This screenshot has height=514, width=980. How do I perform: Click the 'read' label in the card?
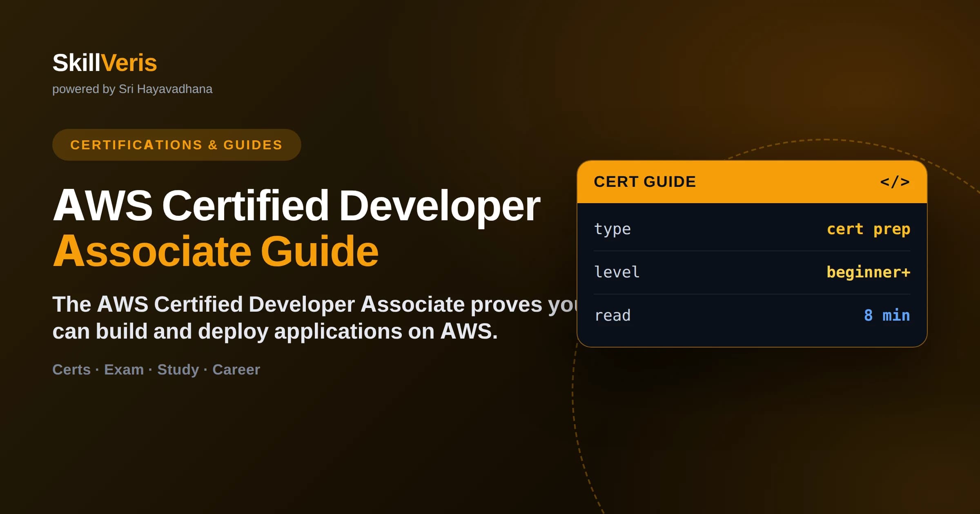tap(612, 315)
